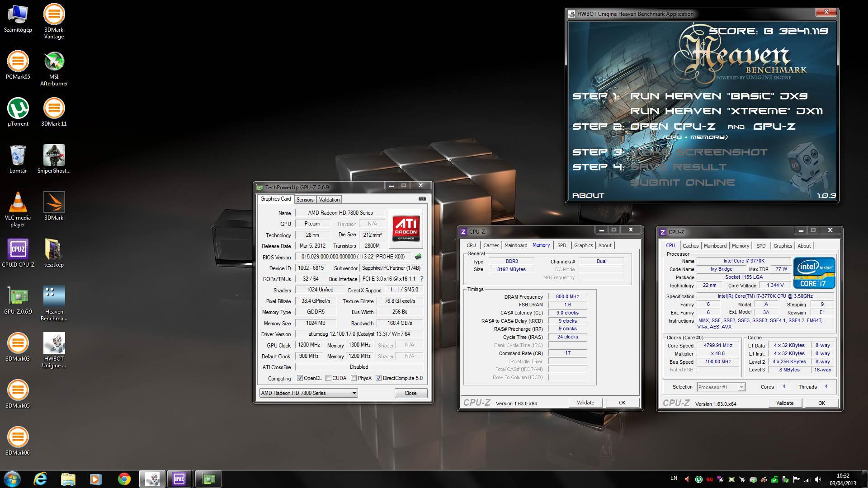Launch the Heaven Benchmark desktop shortcut
Viewport: 868px width, 488px height.
click(x=54, y=304)
